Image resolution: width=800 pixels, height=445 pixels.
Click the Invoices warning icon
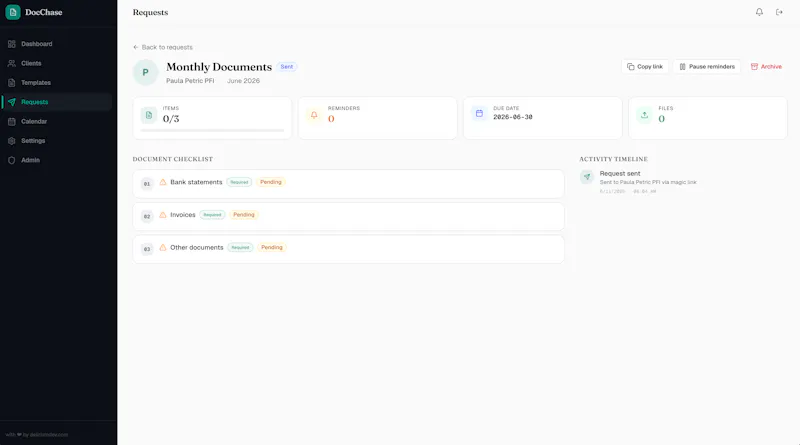(x=163, y=215)
